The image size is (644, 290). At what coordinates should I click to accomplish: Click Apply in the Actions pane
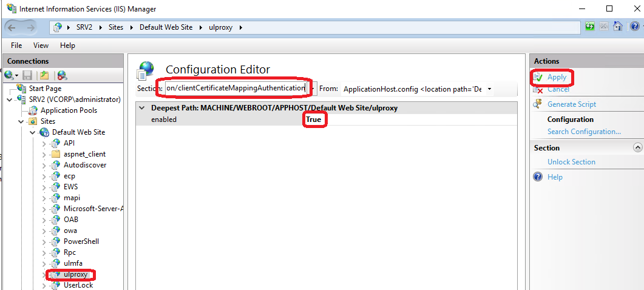557,77
